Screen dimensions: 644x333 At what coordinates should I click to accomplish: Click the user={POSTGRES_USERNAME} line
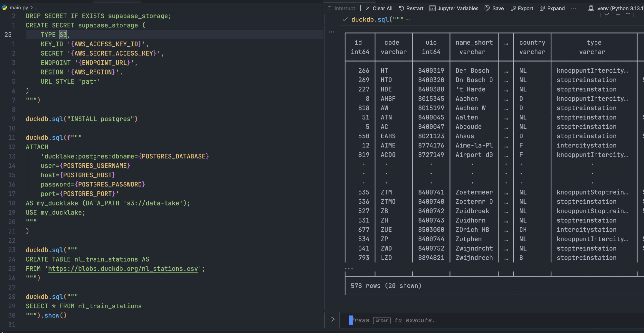coord(86,166)
